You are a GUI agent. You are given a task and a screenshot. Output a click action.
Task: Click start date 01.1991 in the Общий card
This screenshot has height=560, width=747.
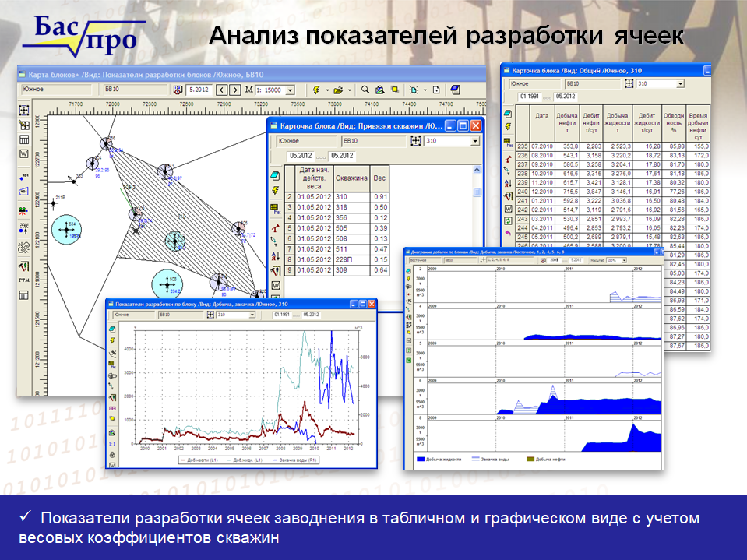529,97
